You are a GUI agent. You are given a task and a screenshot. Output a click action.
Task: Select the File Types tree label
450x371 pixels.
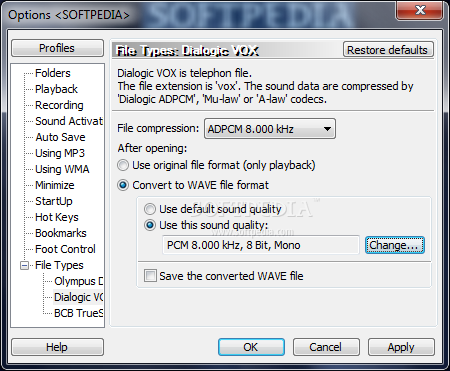[59, 265]
